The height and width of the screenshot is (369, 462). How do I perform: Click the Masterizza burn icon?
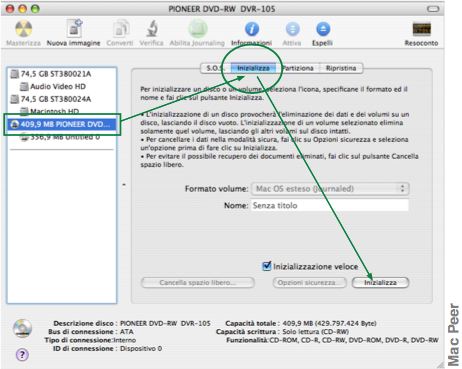24,29
